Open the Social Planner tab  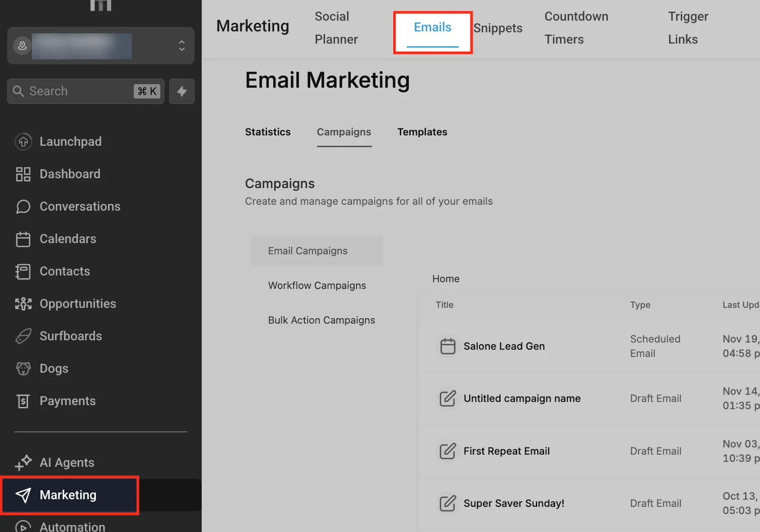[336, 28]
